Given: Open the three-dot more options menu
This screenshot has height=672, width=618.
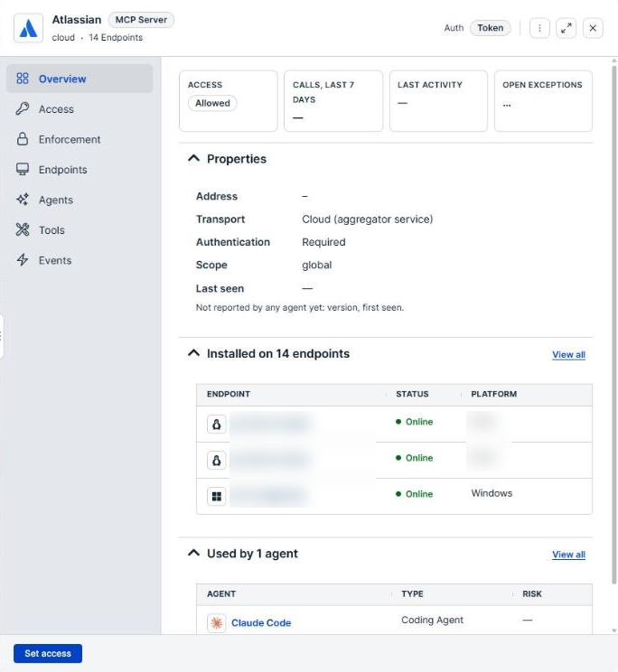Looking at the screenshot, I should [539, 28].
